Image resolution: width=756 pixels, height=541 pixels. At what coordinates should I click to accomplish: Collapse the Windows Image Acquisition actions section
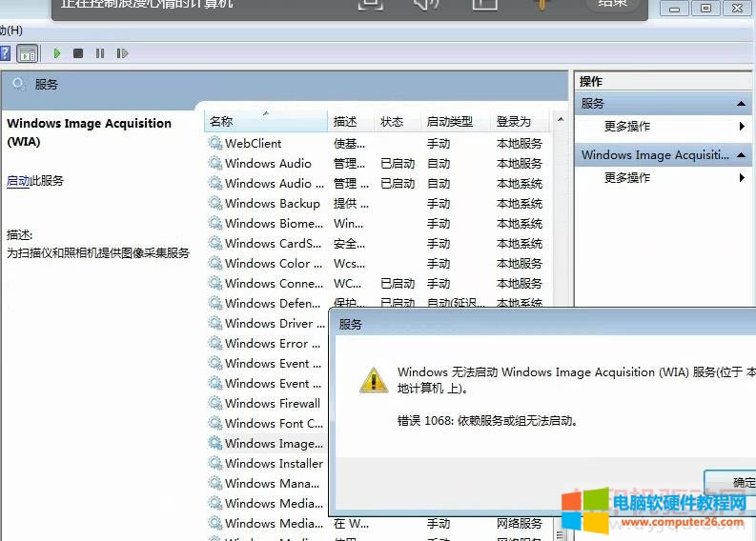(x=741, y=155)
